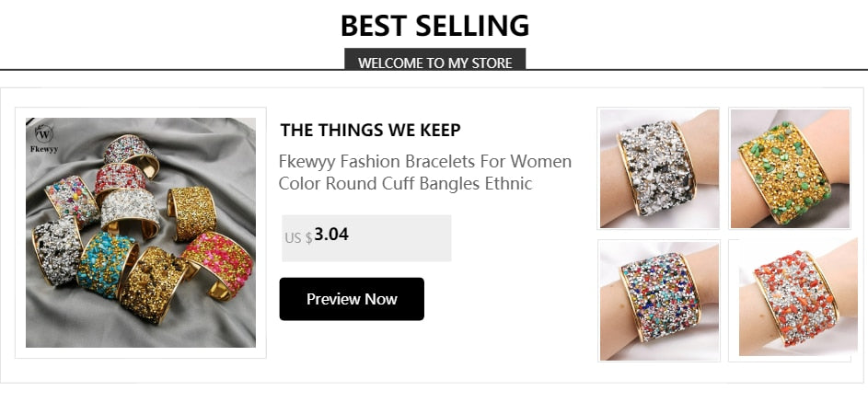868x402 pixels.
Task: Click the Preview Now button
Action: click(352, 299)
